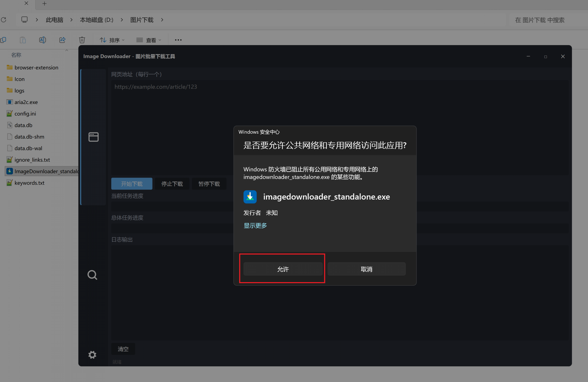This screenshot has width=588, height=382.
Task: Open the three-dot more options menu in Explorer
Action: point(178,40)
